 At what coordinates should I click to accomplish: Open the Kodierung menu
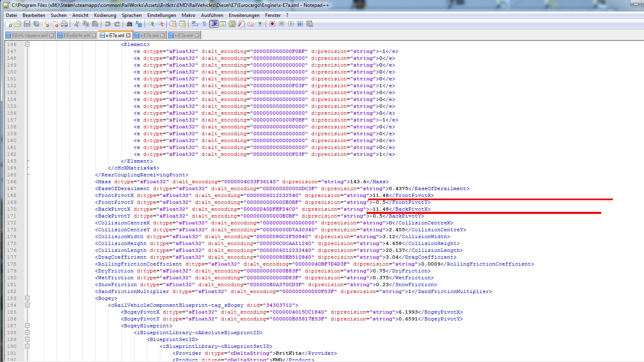click(x=105, y=15)
